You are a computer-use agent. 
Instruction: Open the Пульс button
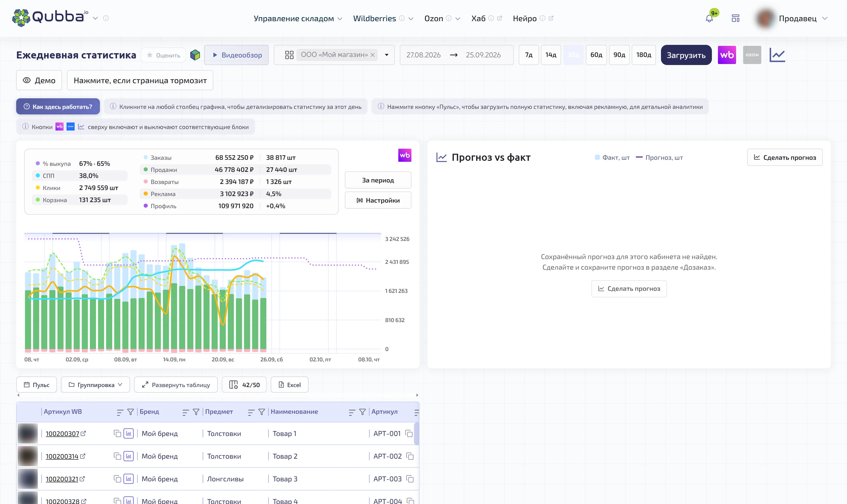[37, 385]
